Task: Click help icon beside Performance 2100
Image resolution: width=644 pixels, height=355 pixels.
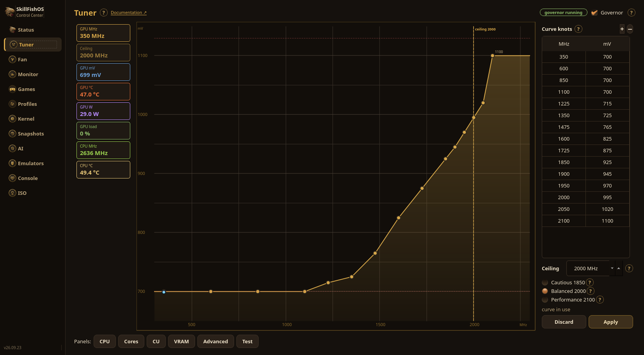Action: (600, 300)
